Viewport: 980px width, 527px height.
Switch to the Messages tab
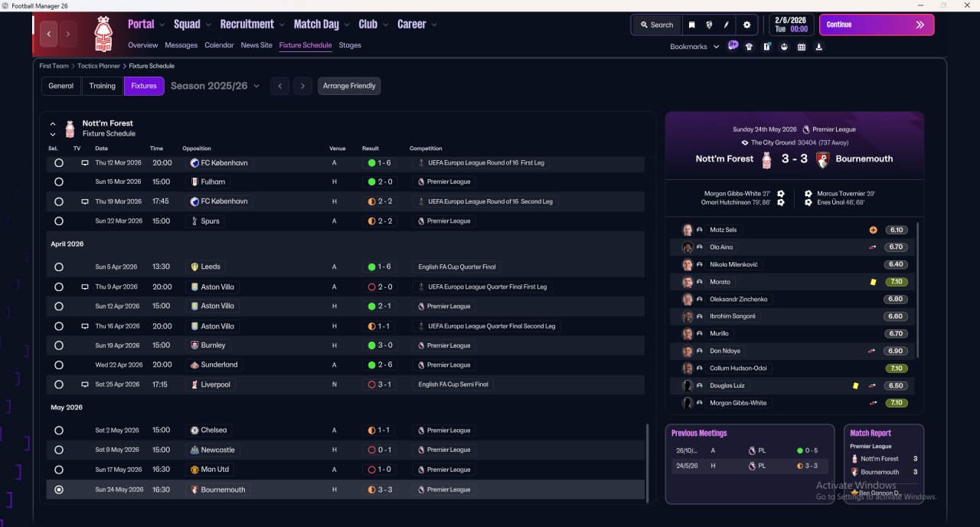(x=181, y=45)
